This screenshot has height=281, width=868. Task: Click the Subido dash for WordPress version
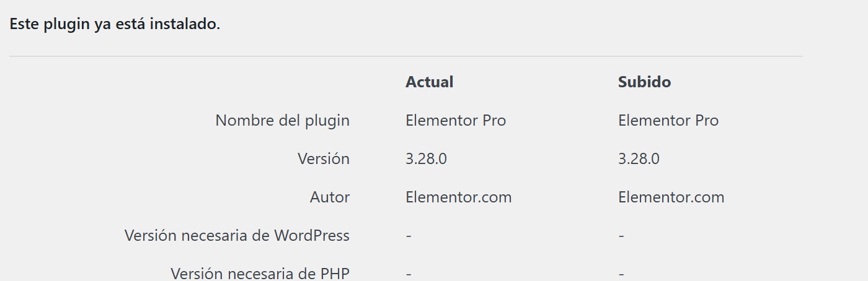(621, 236)
